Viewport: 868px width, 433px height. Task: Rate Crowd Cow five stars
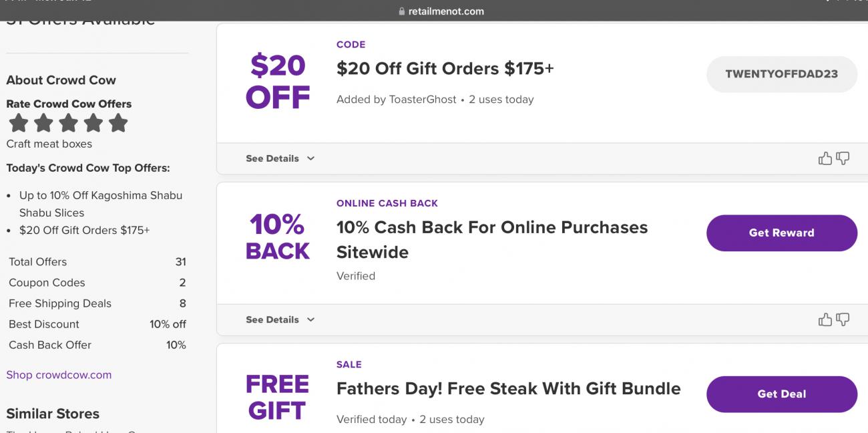118,123
